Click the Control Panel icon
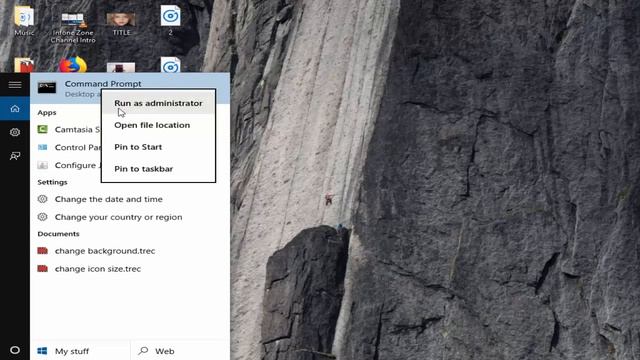640x360 pixels. click(42, 147)
